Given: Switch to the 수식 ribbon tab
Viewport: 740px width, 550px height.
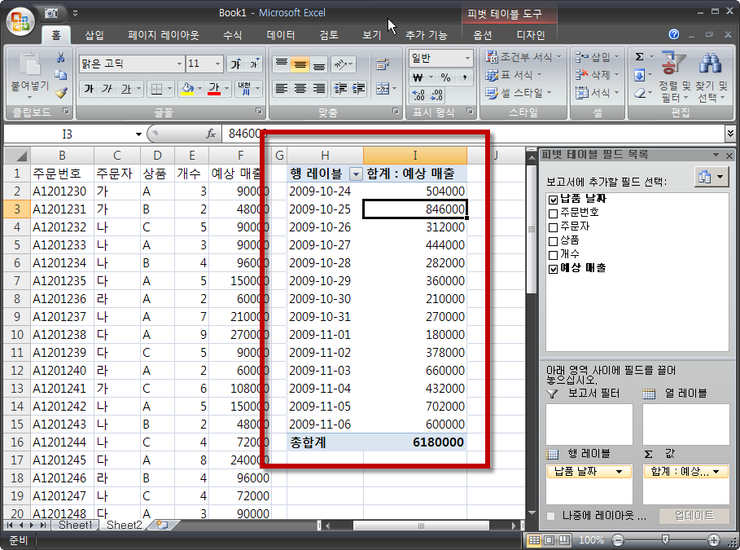Looking at the screenshot, I should point(232,35).
